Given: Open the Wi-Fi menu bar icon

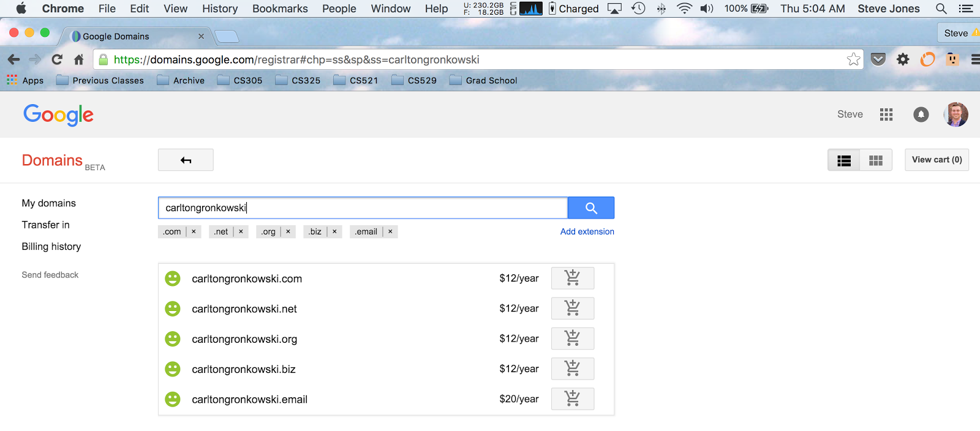Looking at the screenshot, I should [x=684, y=9].
